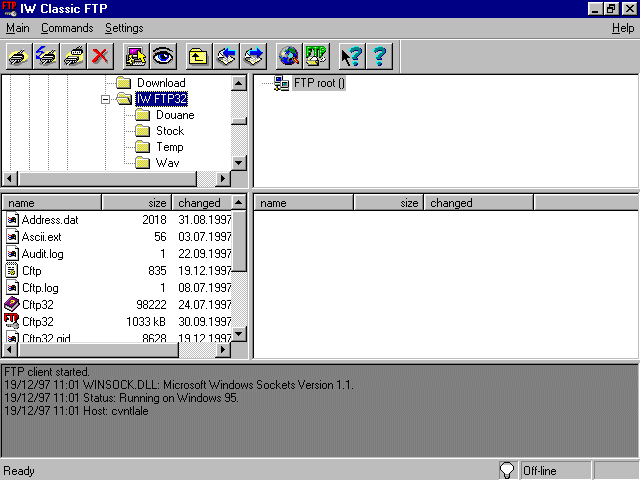Sort remote files by changed column header
The width and height of the screenshot is (640, 480).
[478, 203]
